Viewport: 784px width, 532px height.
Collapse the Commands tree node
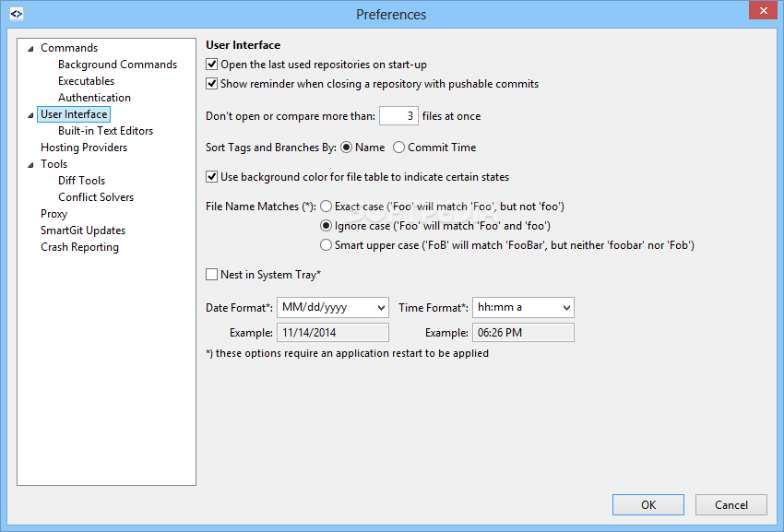(x=30, y=49)
